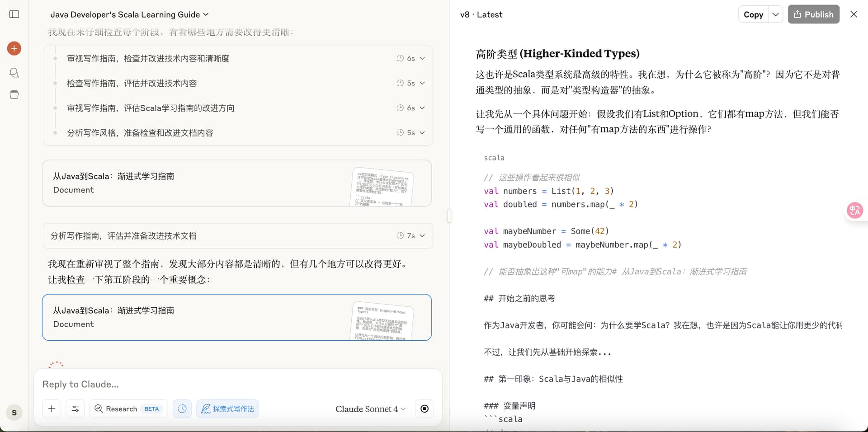Expand 分析写作指南，评估并准备改进技术文档 step

click(x=238, y=235)
